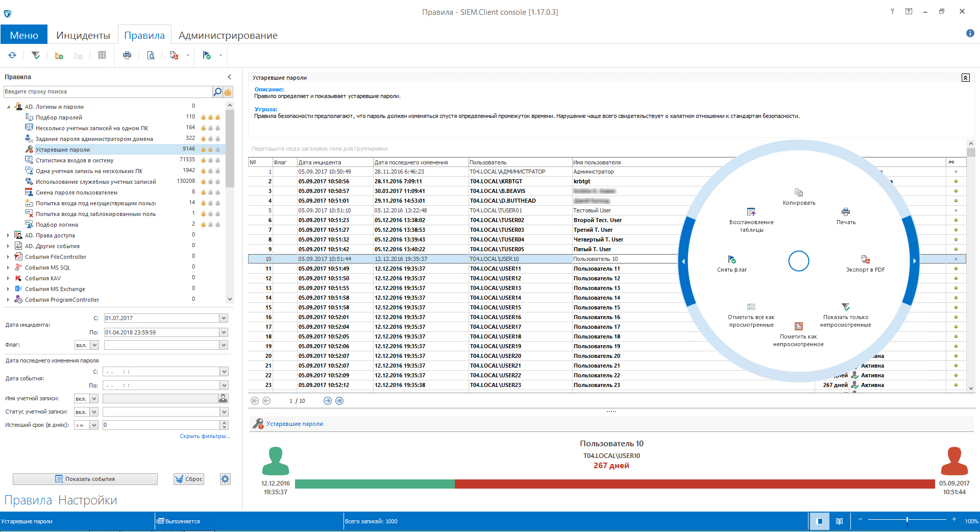
Task: Click the add rule toolbar icon
Action: pyautogui.click(x=59, y=56)
